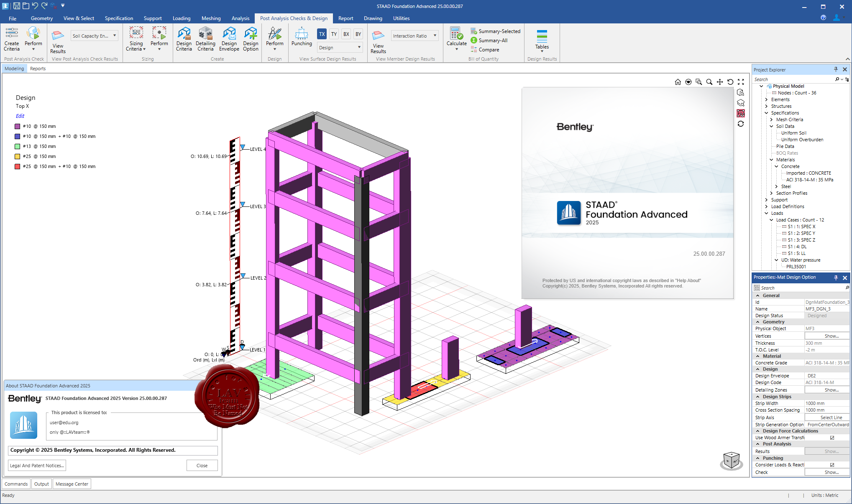The height and width of the screenshot is (504, 852).
Task: Open the Interaction Ratio dropdown
Action: click(x=414, y=36)
